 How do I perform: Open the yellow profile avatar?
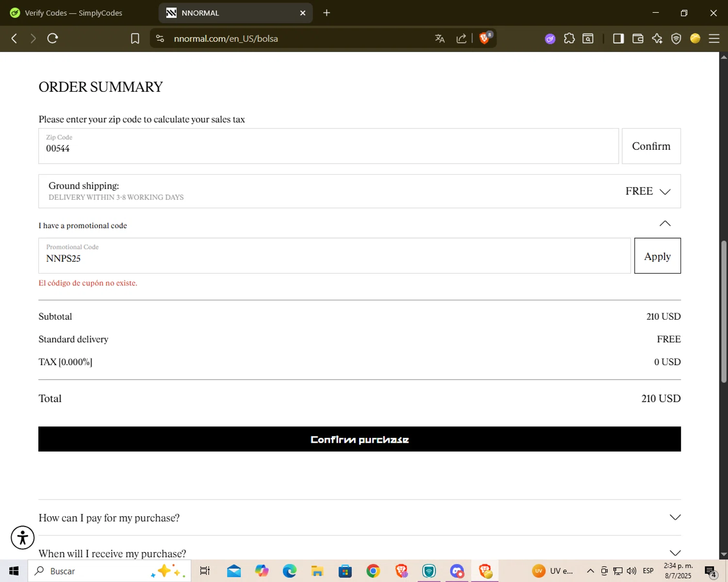pyautogui.click(x=695, y=38)
